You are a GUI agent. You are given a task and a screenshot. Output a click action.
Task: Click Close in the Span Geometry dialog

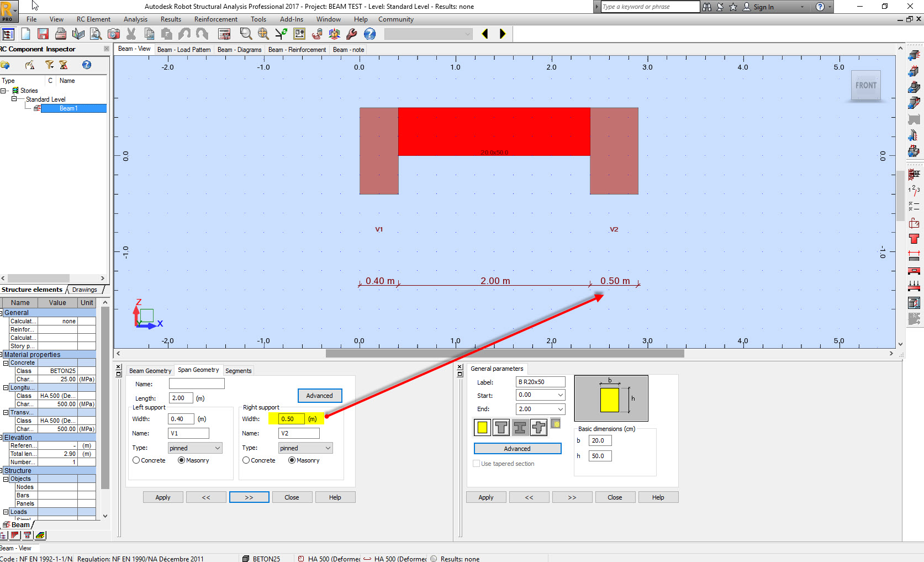coord(292,497)
